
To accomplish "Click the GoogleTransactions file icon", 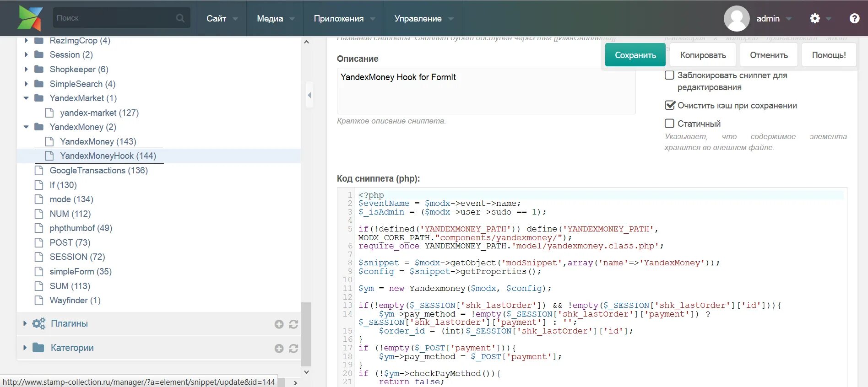I will (x=39, y=171).
